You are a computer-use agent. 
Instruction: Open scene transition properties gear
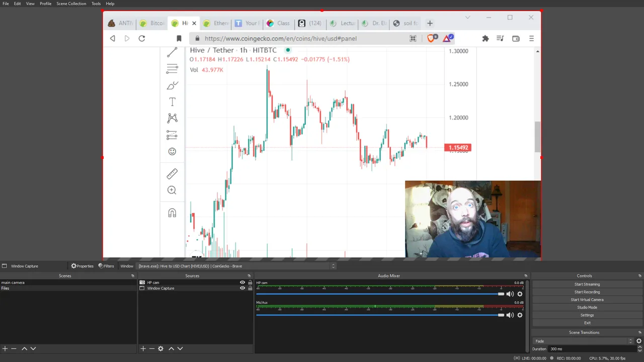coord(639,341)
